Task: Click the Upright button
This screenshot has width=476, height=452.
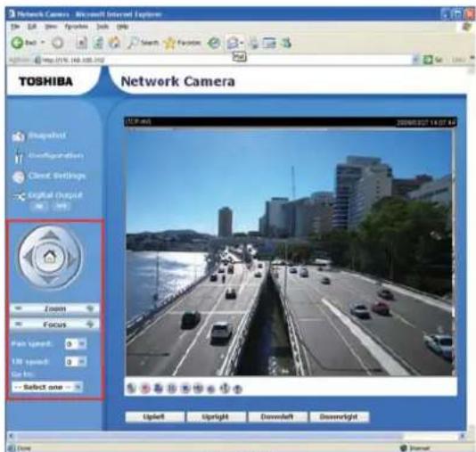Action: pos(216,417)
